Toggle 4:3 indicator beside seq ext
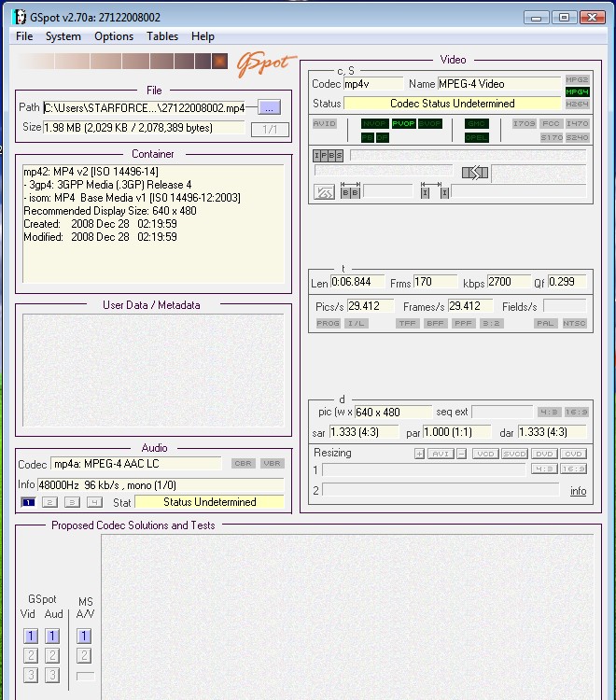Viewport: 616px width, 700px height. (550, 412)
